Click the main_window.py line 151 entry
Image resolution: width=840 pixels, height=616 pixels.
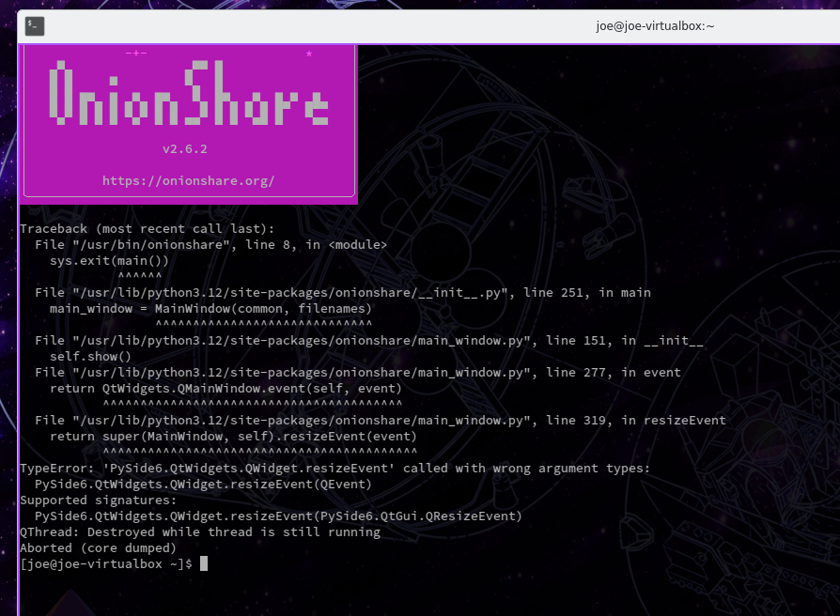pyautogui.click(x=369, y=340)
